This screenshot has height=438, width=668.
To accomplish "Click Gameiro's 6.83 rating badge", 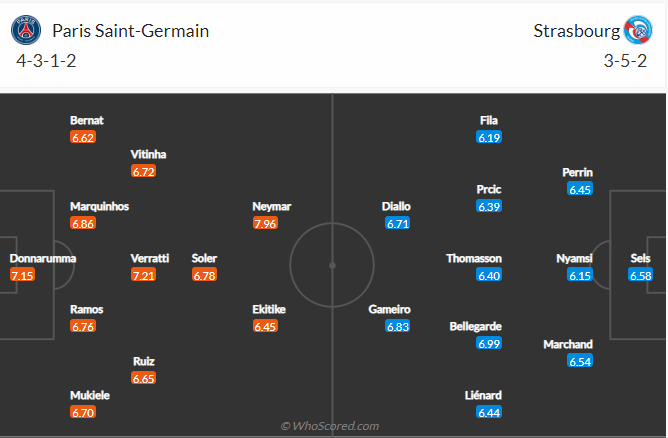I will (399, 327).
